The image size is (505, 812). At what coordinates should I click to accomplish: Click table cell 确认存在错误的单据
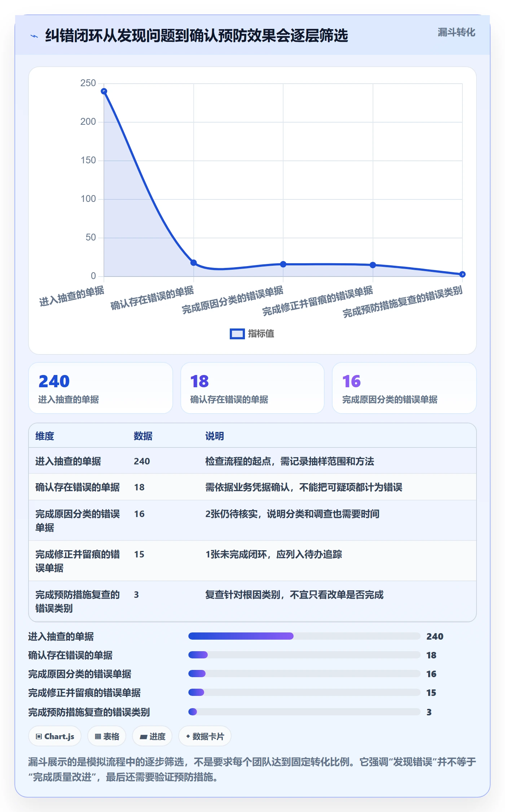click(x=78, y=487)
